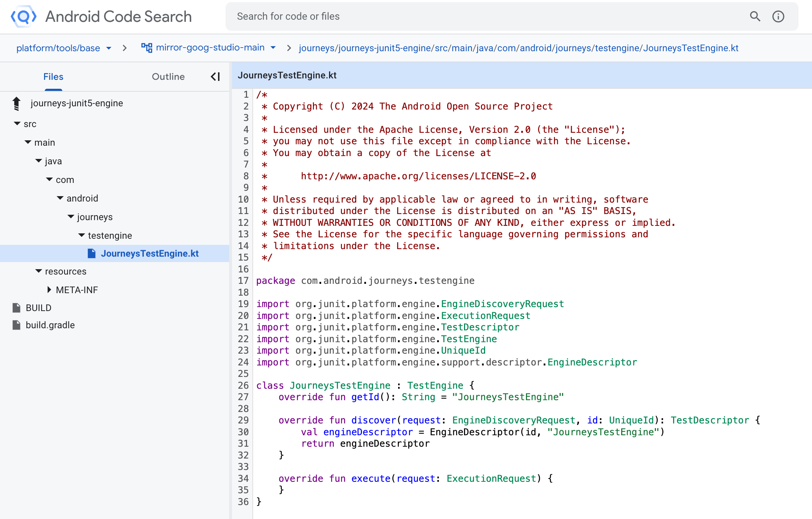The image size is (812, 519).
Task: Click the JourneysTestEngine.kt file icon in tree
Action: click(x=92, y=253)
